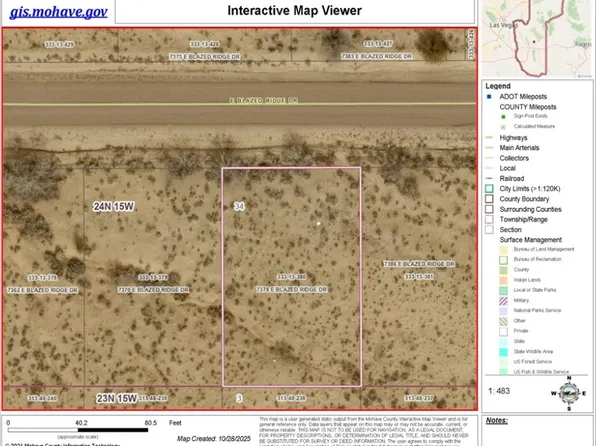Click the Interactive Map Viewer title

point(295,11)
